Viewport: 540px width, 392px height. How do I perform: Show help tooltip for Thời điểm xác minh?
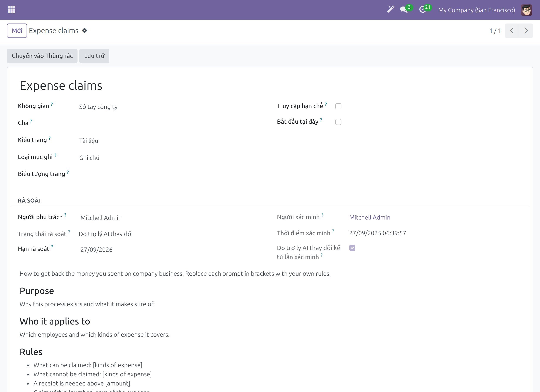[333, 231]
